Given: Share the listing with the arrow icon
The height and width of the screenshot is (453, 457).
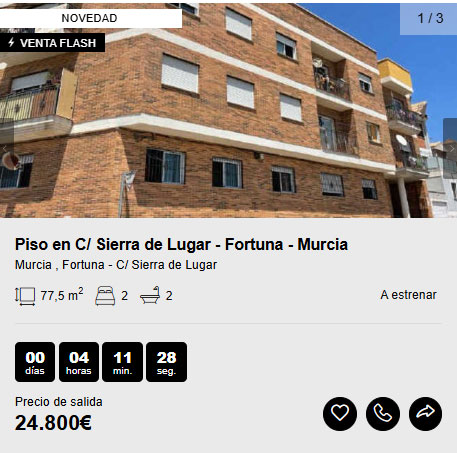Looking at the screenshot, I should click(x=426, y=414).
